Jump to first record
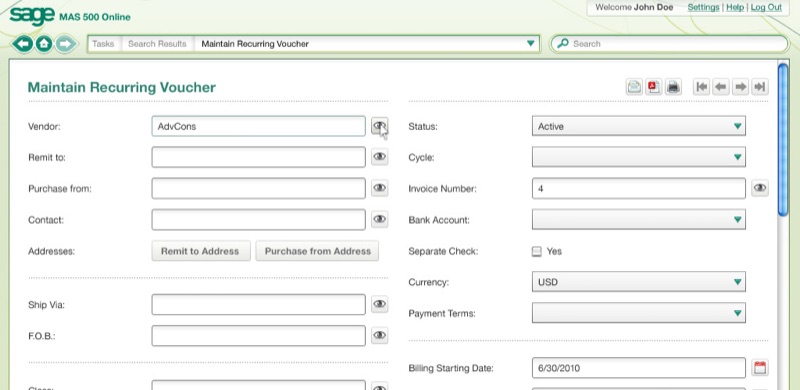The width and height of the screenshot is (800, 390). coord(702,87)
